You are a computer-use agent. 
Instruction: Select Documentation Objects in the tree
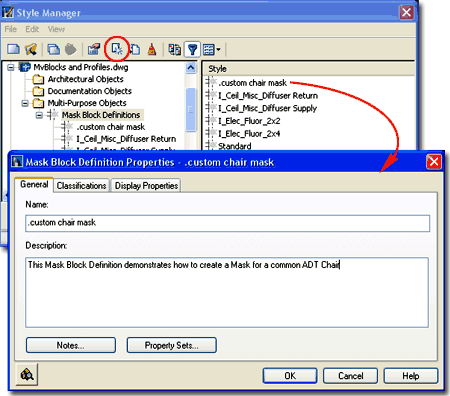pos(89,91)
